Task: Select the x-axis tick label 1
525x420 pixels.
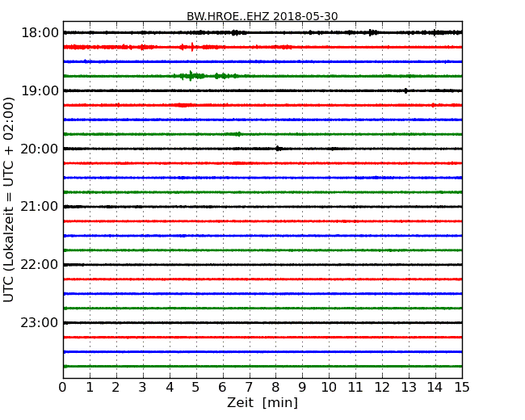Action: coord(90,388)
